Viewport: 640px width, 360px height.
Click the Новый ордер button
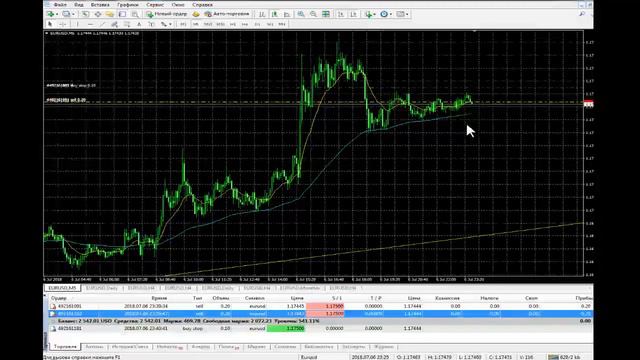click(167, 14)
